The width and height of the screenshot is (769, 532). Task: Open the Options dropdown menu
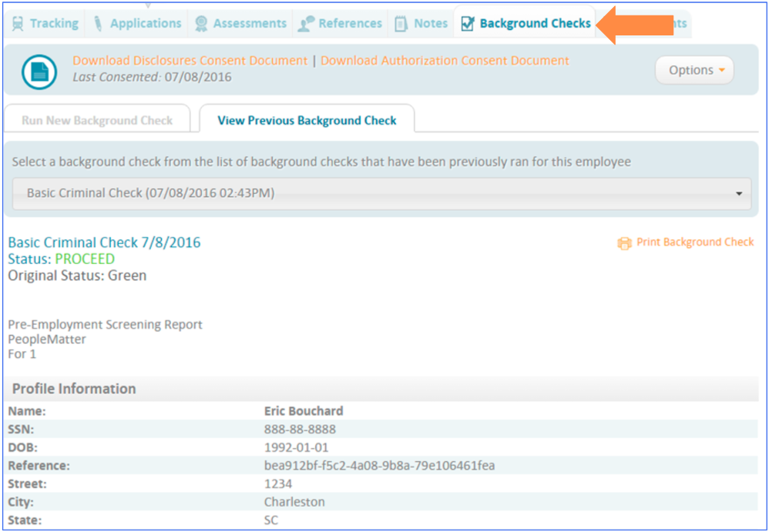pos(693,69)
